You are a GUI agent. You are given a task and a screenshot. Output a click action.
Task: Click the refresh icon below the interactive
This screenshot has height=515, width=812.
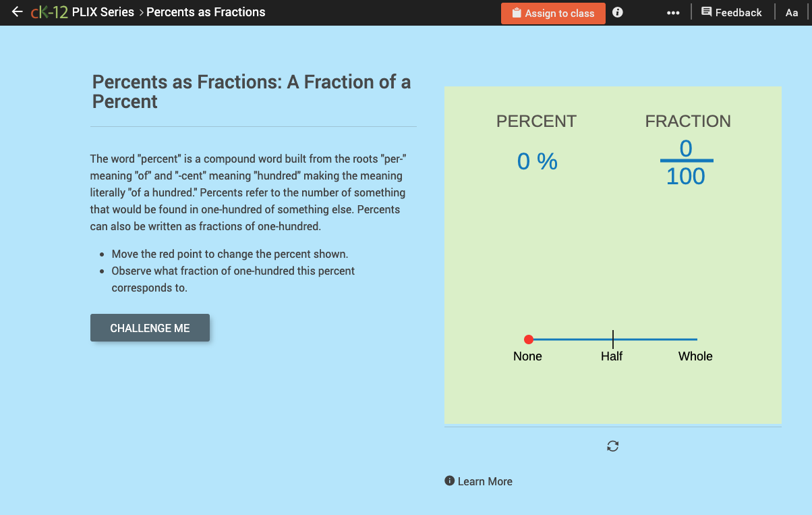(x=612, y=446)
